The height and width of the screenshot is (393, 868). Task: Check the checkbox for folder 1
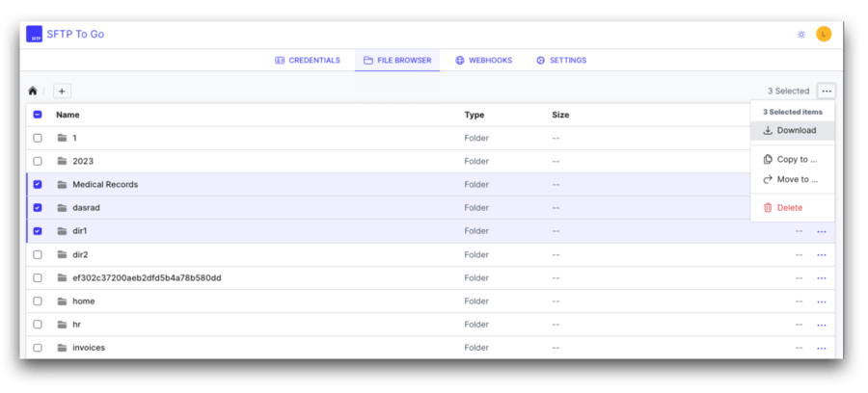point(38,138)
